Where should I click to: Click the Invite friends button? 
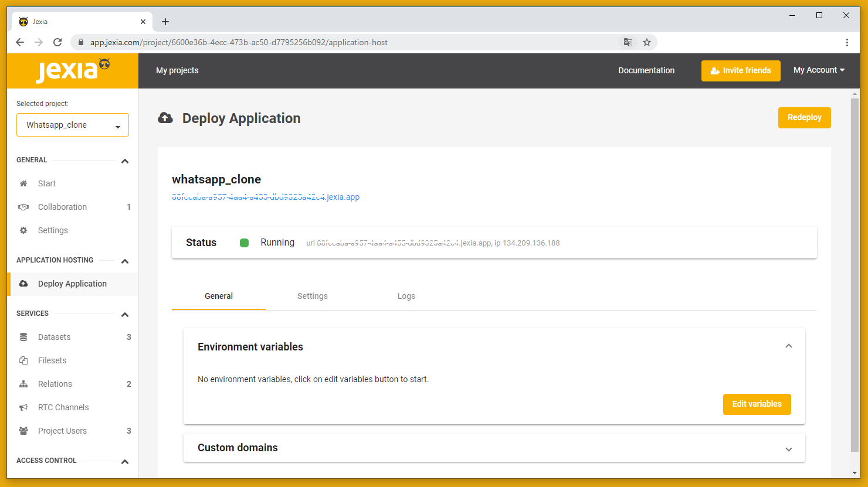coord(741,71)
